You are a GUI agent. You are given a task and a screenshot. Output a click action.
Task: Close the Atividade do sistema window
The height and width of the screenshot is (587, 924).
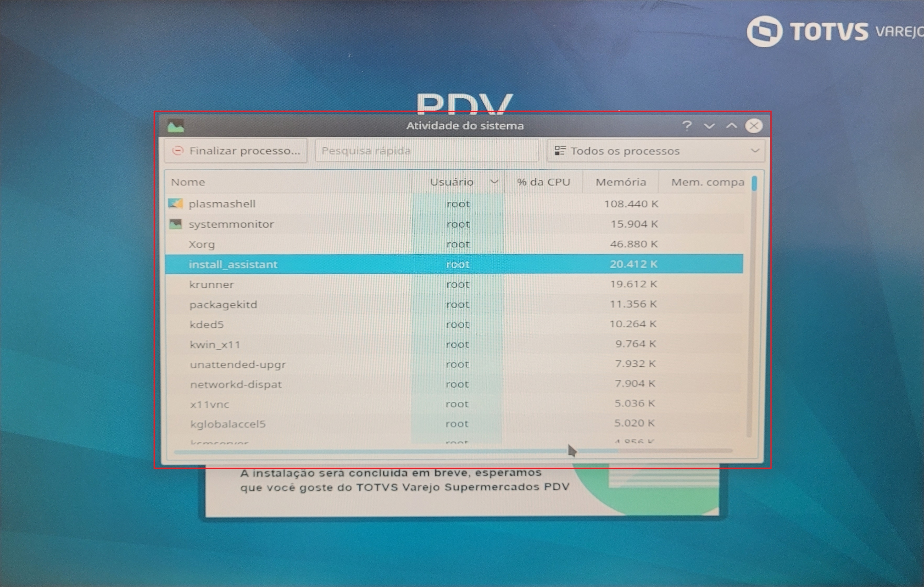coord(754,126)
